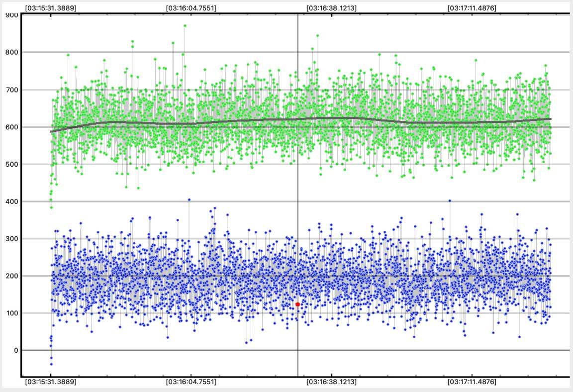The height and width of the screenshot is (392, 573).
Task: Click the top axis label 03:16:04.7551
Action: coord(191,8)
